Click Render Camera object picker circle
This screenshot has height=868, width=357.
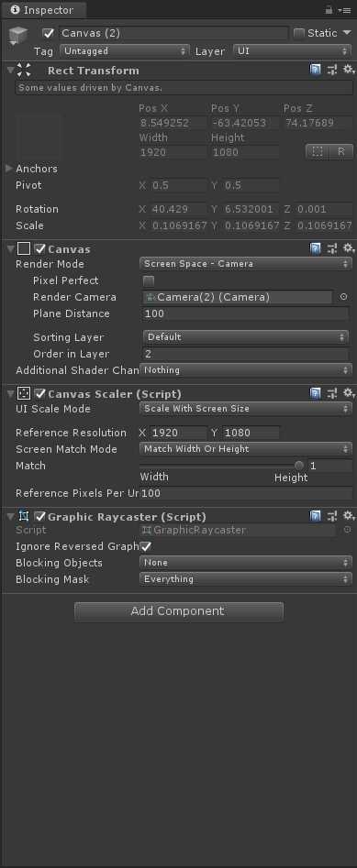(344, 297)
